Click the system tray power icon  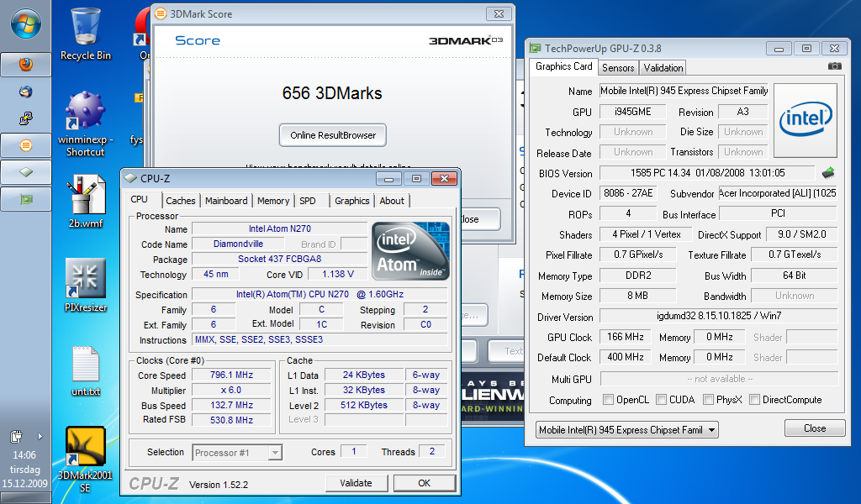[x=16, y=437]
